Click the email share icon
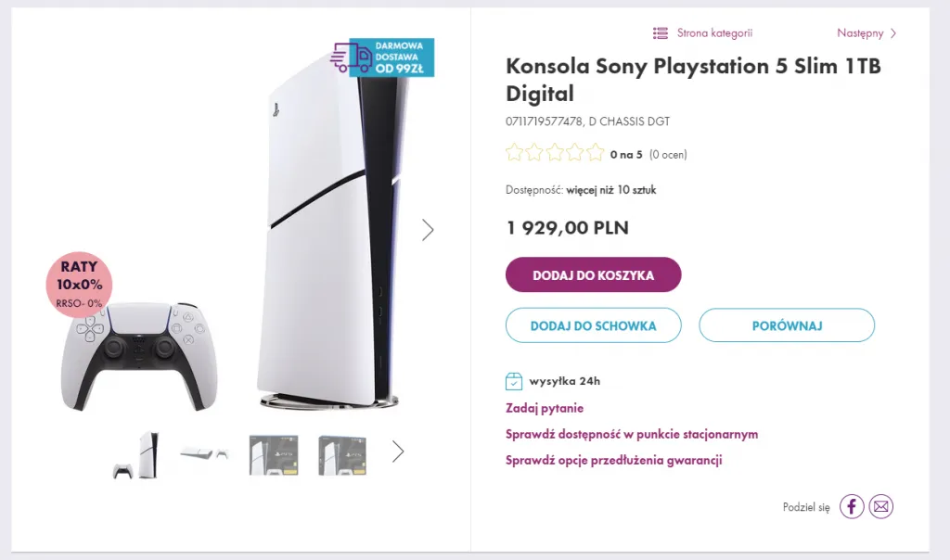The width and height of the screenshot is (950, 560). pos(880,506)
